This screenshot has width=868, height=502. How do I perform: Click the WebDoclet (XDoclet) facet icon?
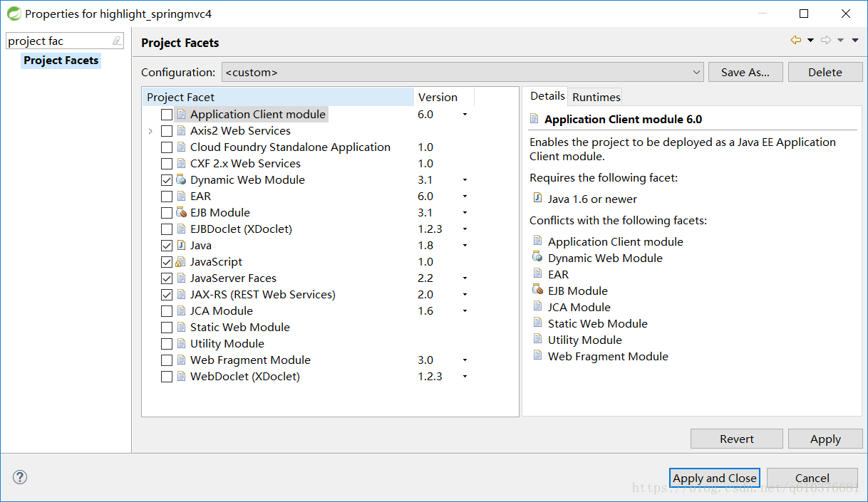pos(181,376)
